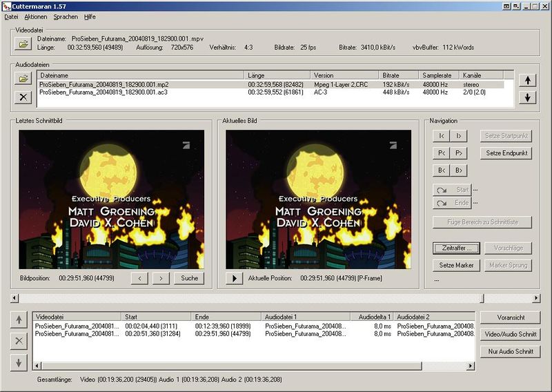Viewport: 552px width, 392px height.
Task: Open video file with Videodatei folder icon
Action: coord(23,44)
